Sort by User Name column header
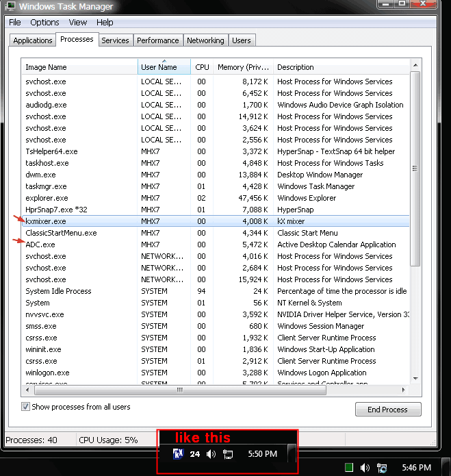This screenshot has width=451, height=476. (164, 67)
